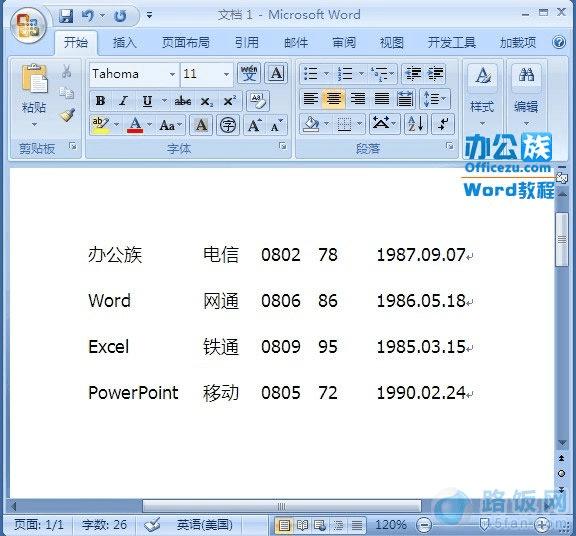Toggle bold formatting
The width and height of the screenshot is (576, 536).
(x=100, y=101)
